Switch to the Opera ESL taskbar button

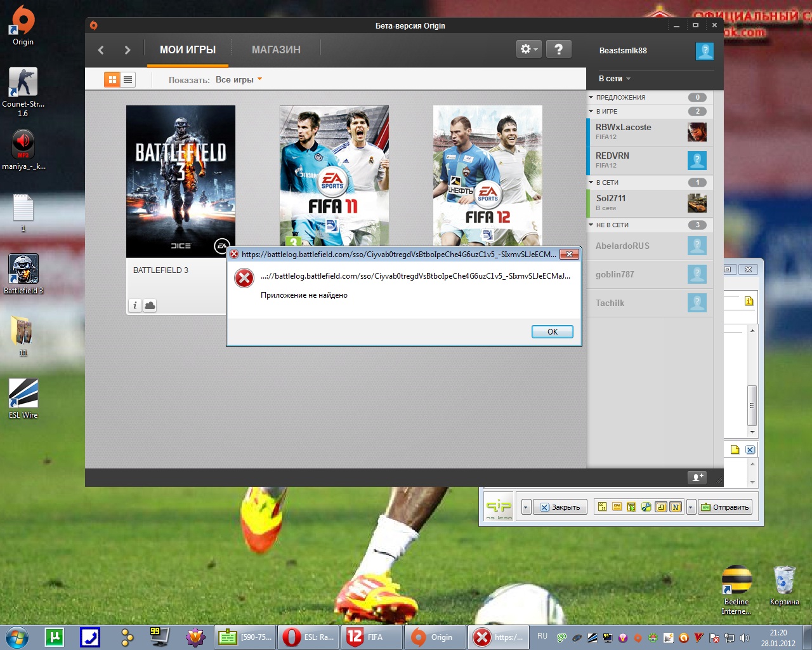309,637
